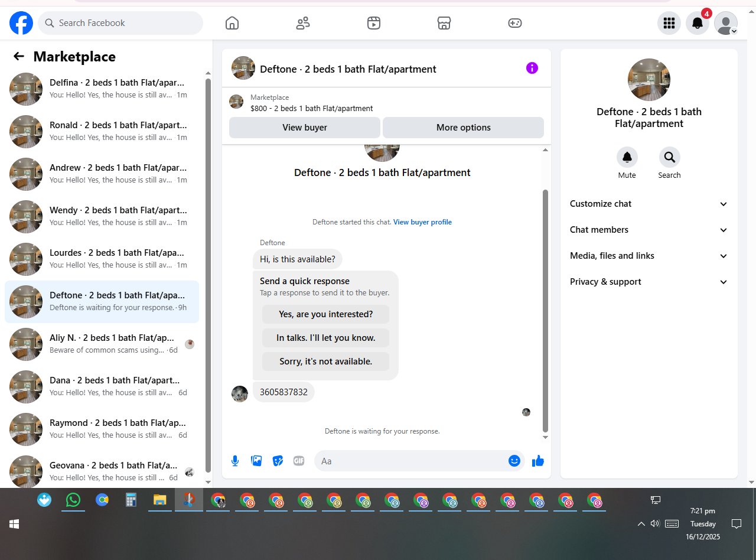
Task: Mute this chat with the bell icon
Action: [627, 157]
